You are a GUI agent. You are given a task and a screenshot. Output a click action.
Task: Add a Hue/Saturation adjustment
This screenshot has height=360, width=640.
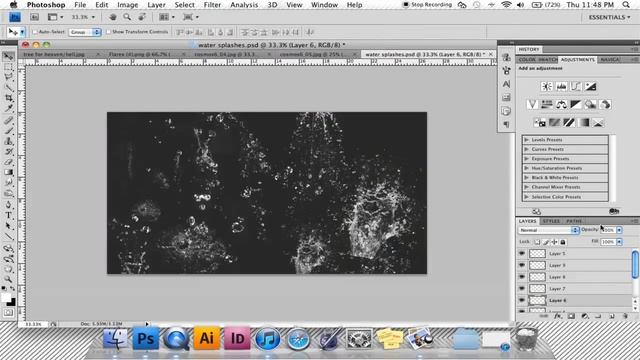pyautogui.click(x=547, y=104)
